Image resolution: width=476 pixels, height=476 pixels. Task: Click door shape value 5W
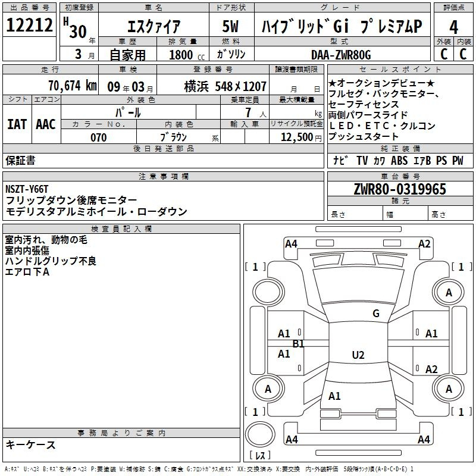(230, 26)
